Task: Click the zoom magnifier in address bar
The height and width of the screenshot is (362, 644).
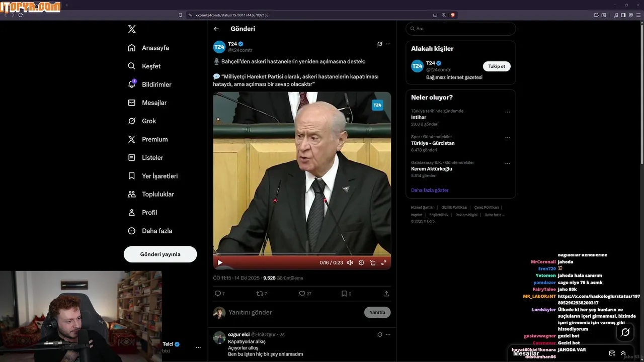Action: [x=444, y=15]
